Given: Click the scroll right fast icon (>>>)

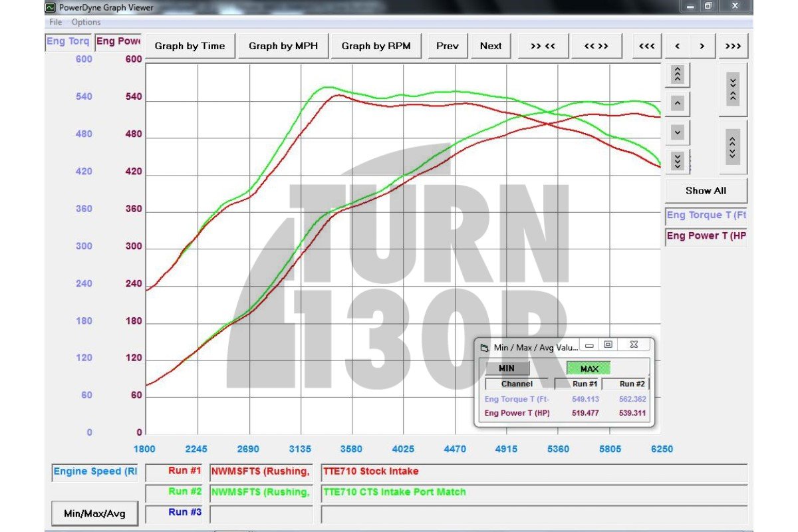Looking at the screenshot, I should (733, 46).
